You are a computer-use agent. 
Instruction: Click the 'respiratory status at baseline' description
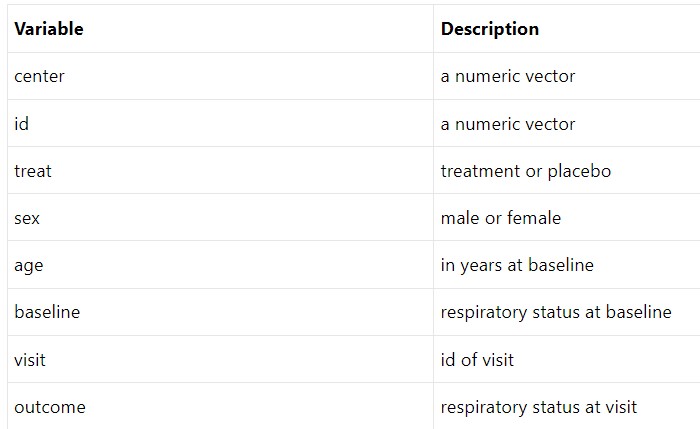pyautogui.click(x=556, y=312)
